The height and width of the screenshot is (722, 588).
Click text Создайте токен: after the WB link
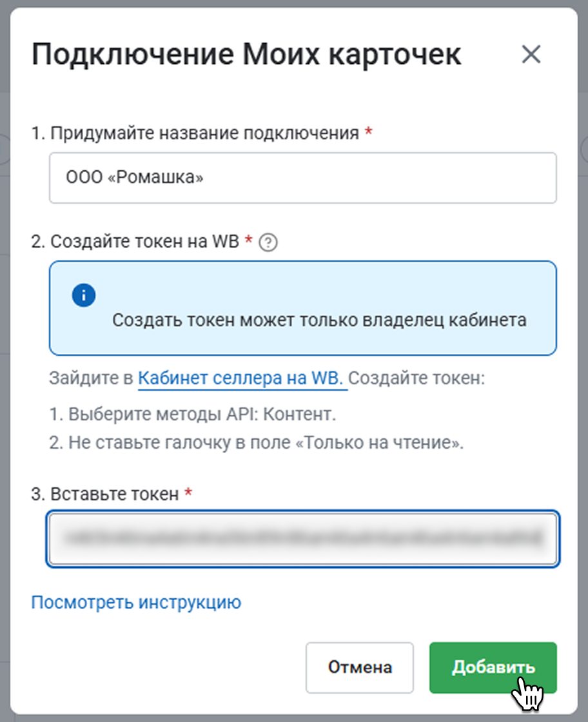coord(416,378)
